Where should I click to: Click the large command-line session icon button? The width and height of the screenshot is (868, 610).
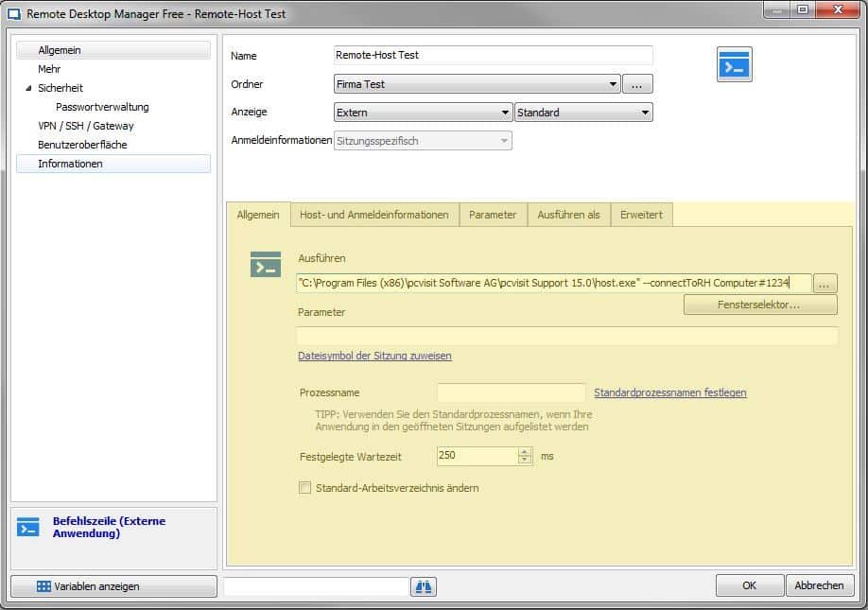tap(734, 64)
